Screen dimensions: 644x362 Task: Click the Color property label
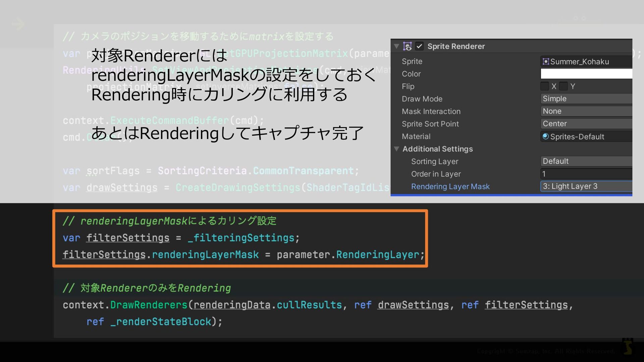[x=411, y=74]
